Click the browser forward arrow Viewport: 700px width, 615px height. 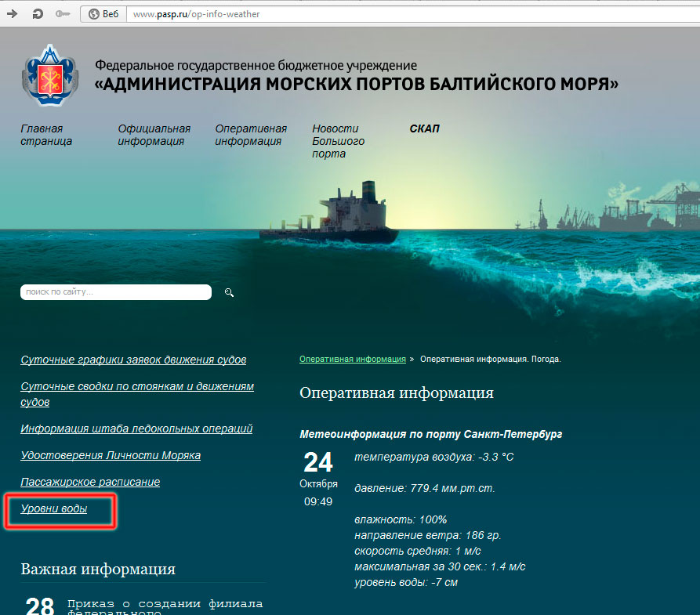[13, 14]
